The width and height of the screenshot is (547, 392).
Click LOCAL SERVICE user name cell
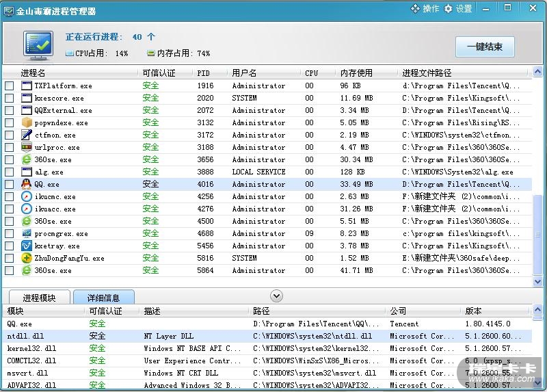(x=258, y=172)
